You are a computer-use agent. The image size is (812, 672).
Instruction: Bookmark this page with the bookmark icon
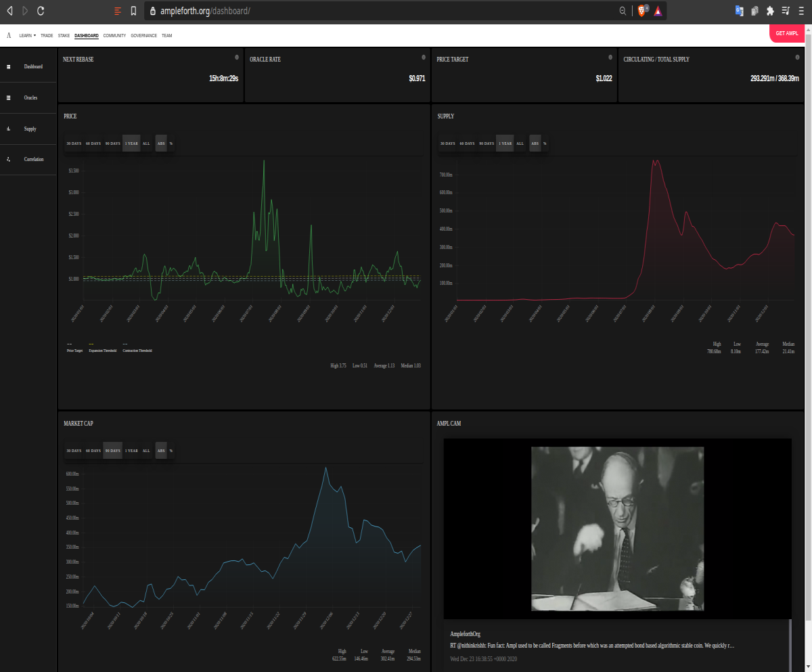[133, 11]
